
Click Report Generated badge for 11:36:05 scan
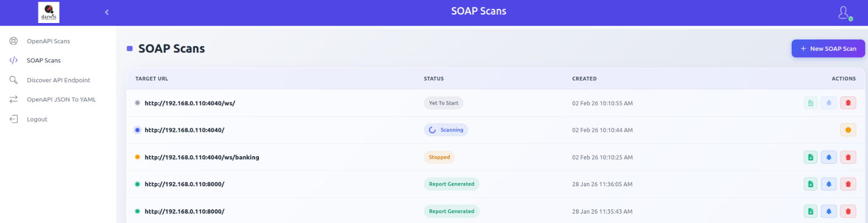pos(452,184)
